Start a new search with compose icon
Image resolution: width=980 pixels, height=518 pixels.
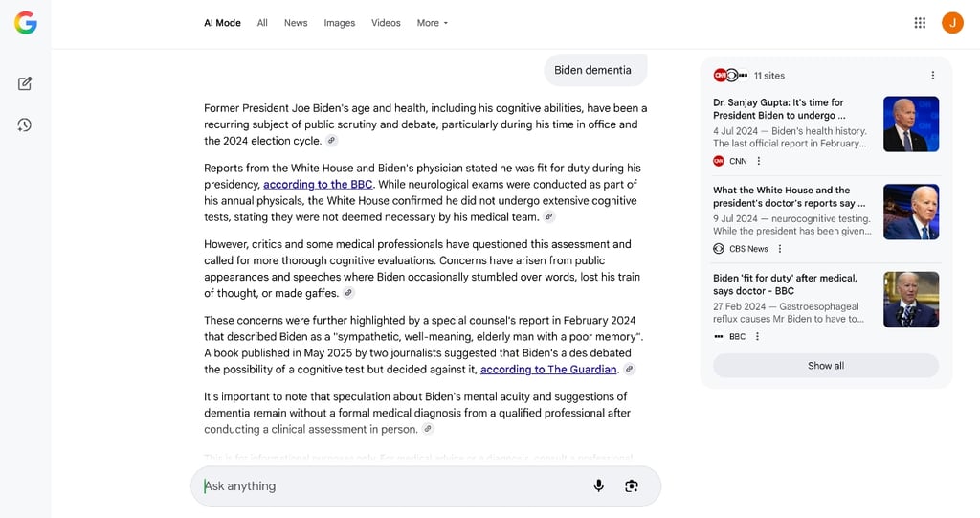click(24, 83)
